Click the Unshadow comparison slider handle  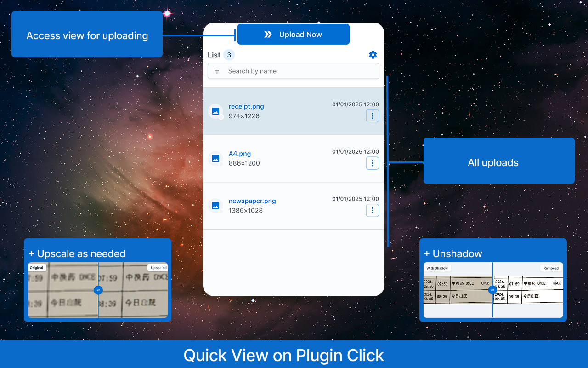point(492,290)
